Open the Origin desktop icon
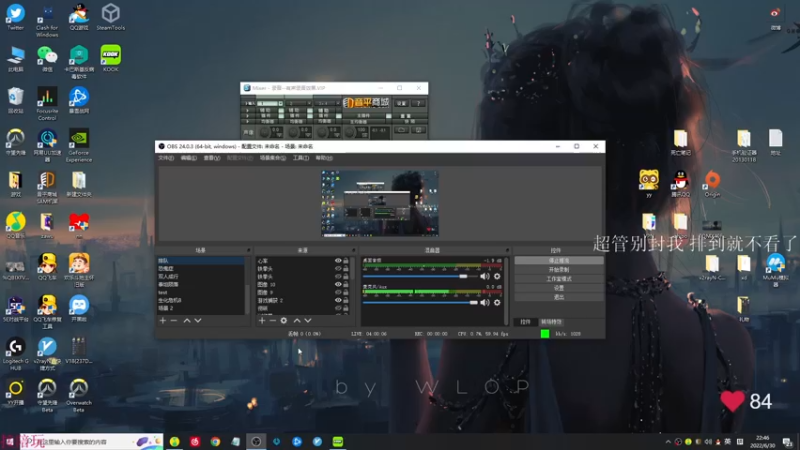 (712, 184)
